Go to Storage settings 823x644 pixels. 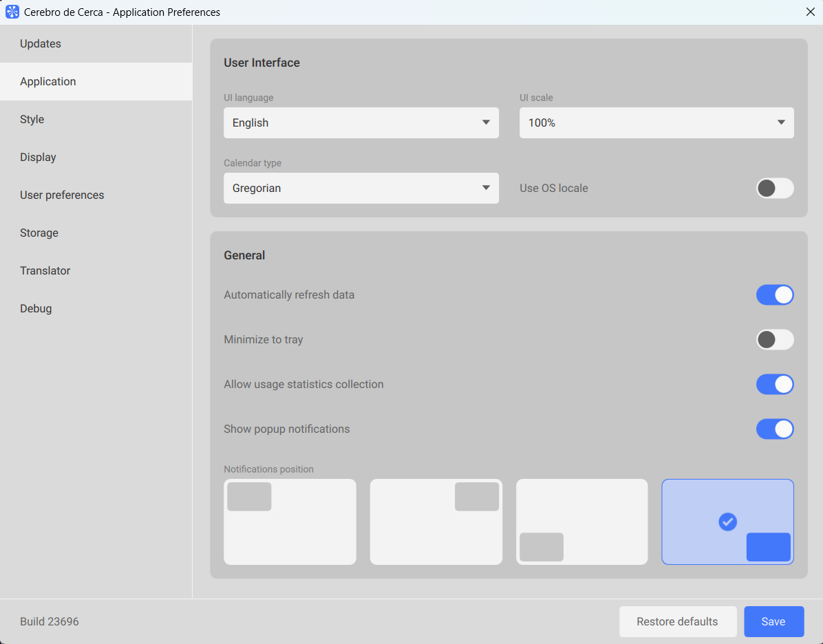click(39, 233)
